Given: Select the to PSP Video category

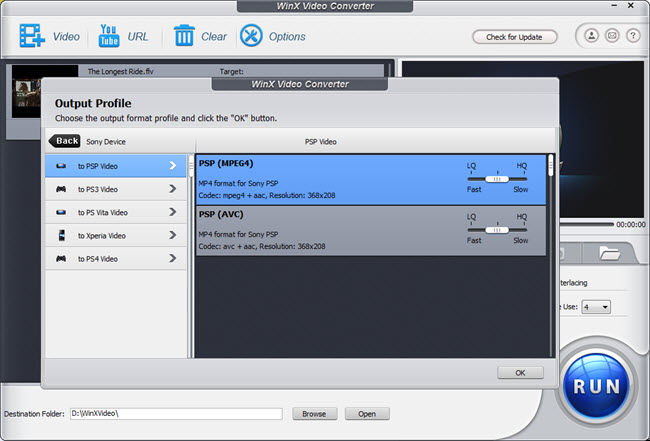Looking at the screenshot, I should 116,166.
